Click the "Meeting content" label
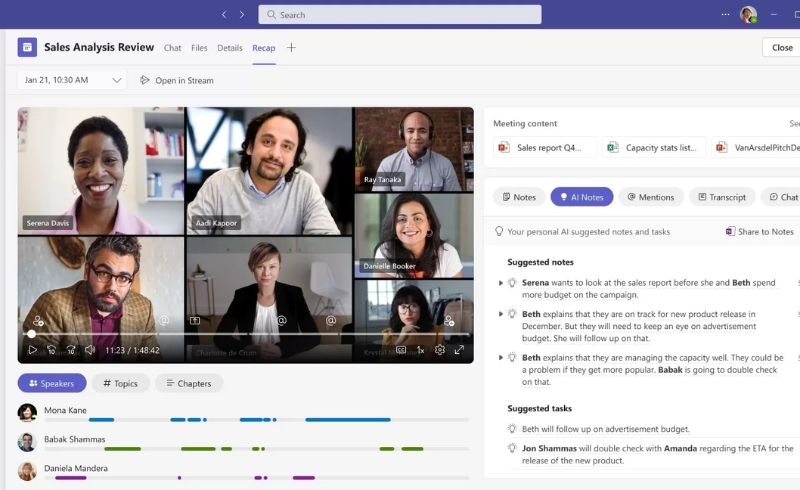This screenshot has height=490, width=800. click(525, 124)
